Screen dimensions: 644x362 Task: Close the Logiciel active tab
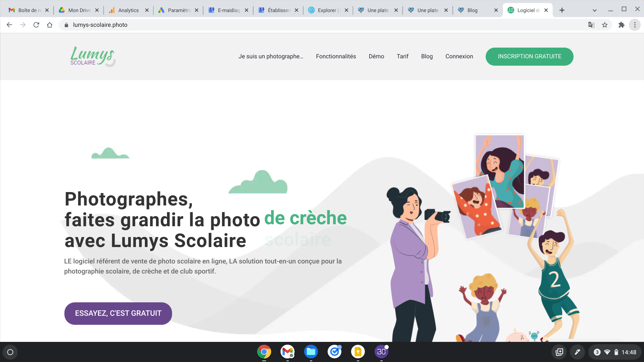(x=546, y=10)
